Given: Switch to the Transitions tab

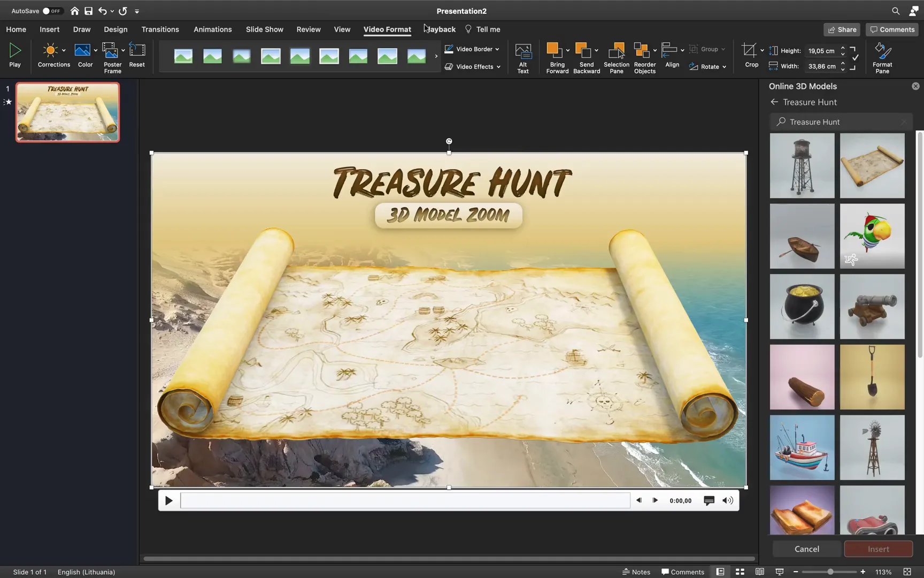Looking at the screenshot, I should [x=160, y=29].
